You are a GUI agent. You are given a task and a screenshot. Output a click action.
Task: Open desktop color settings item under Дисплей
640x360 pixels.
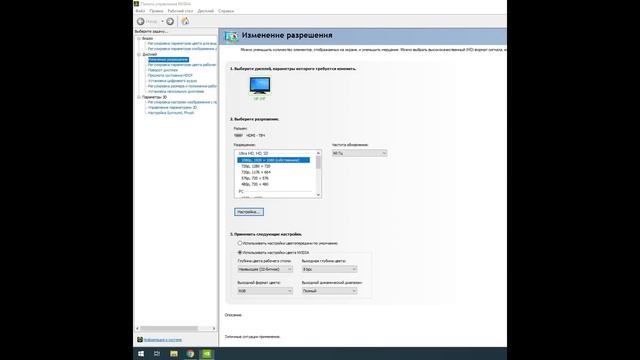pos(182,65)
